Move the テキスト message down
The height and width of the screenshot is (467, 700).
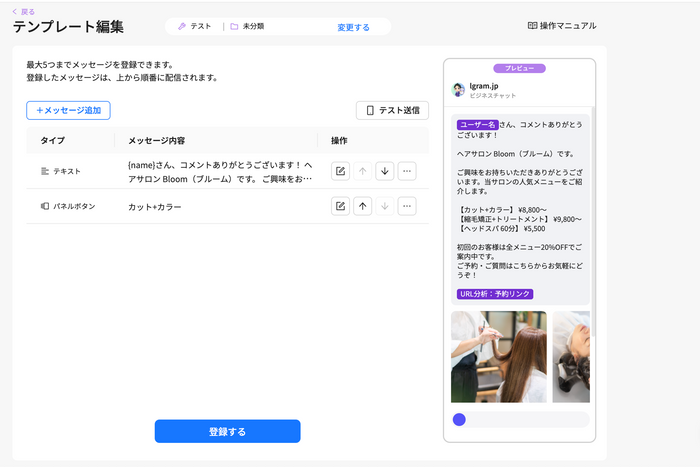coord(385,171)
